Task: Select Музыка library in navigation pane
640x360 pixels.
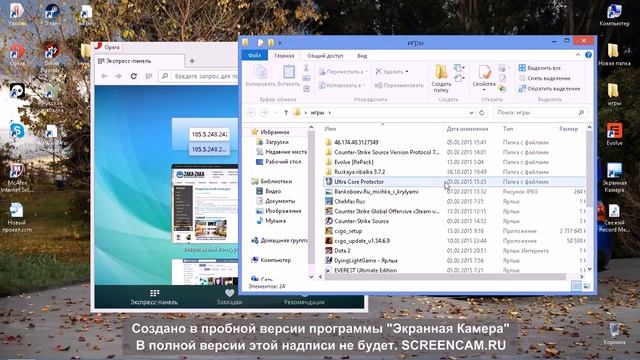Action: point(271,221)
